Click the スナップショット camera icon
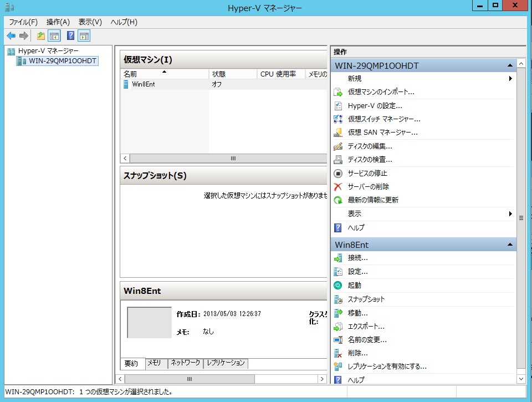This screenshot has width=532, height=402. point(338,299)
